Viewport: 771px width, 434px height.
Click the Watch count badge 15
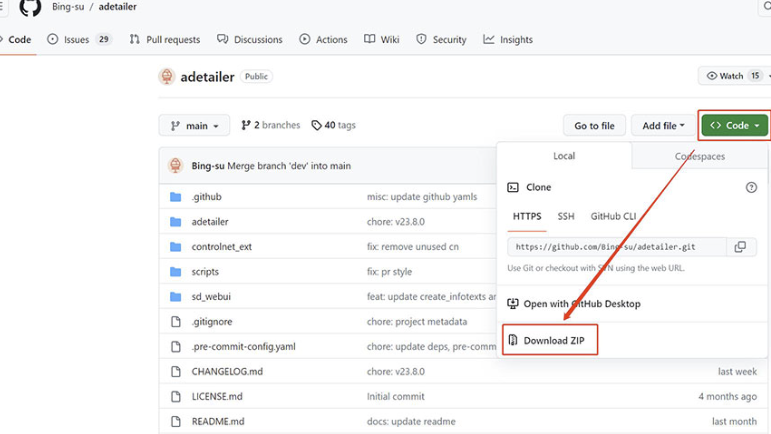tap(755, 76)
